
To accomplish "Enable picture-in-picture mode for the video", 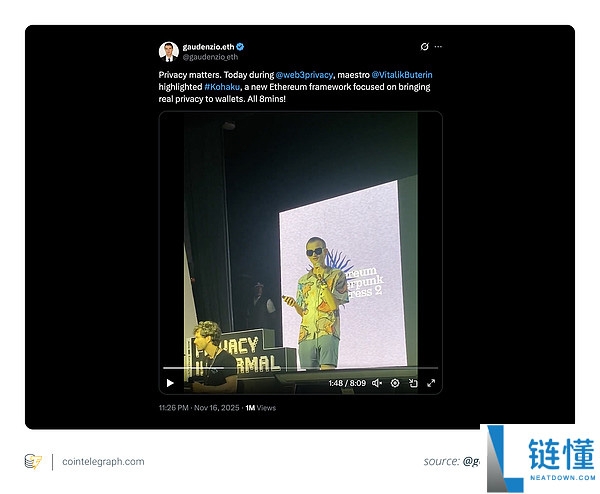I will click(x=413, y=382).
